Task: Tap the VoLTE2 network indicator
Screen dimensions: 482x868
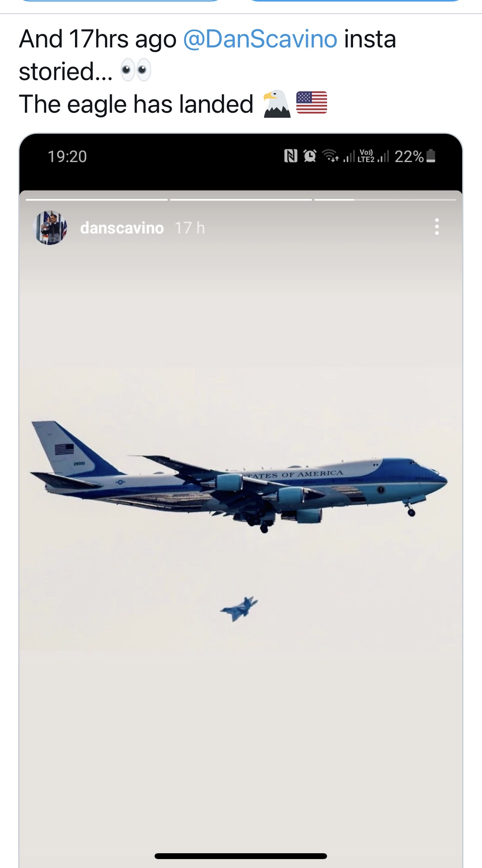Action: point(366,156)
